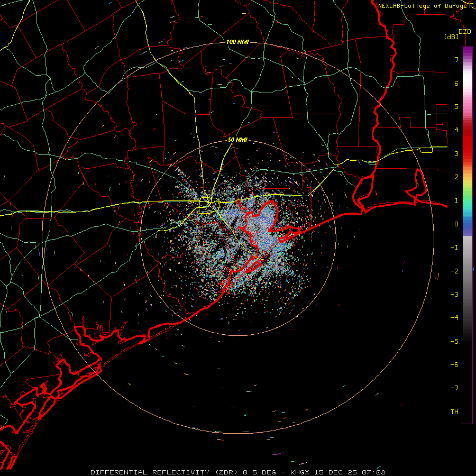Viewport: 476px width, 476px height.
Task: Click legend value 0 label
Action: coord(456,224)
